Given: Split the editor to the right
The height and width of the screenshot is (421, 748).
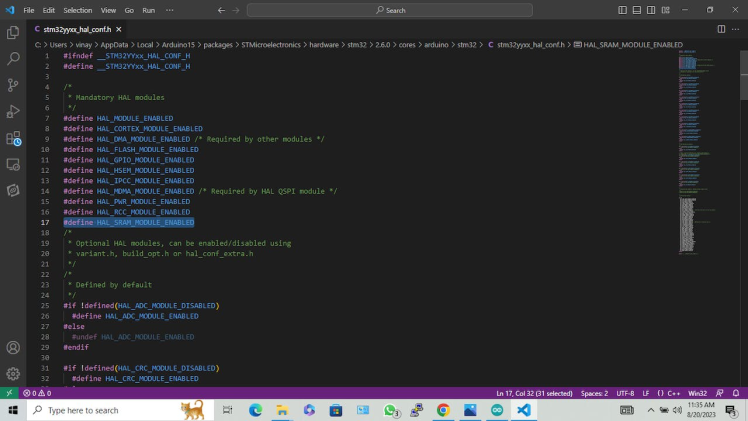Looking at the screenshot, I should pos(722,29).
